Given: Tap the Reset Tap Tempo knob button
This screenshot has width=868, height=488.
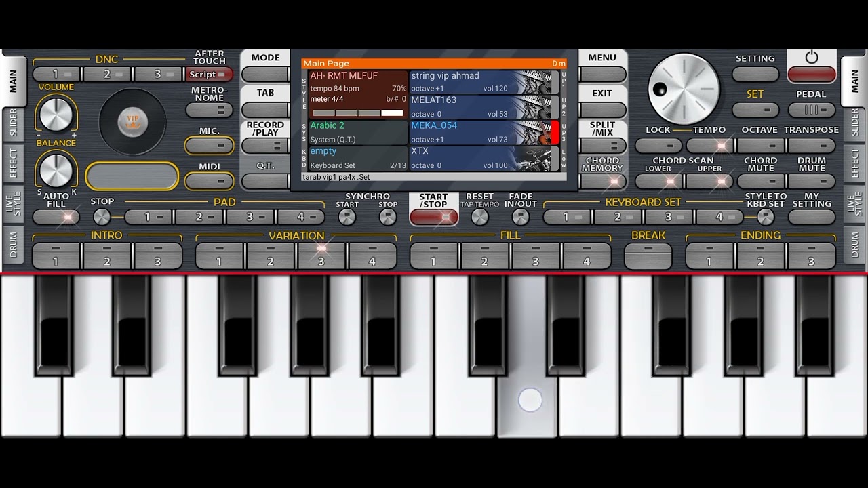Looking at the screenshot, I should click(479, 217).
